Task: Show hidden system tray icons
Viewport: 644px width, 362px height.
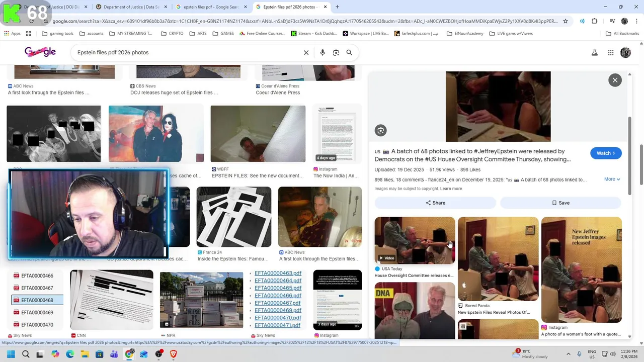Action: click(x=569, y=354)
